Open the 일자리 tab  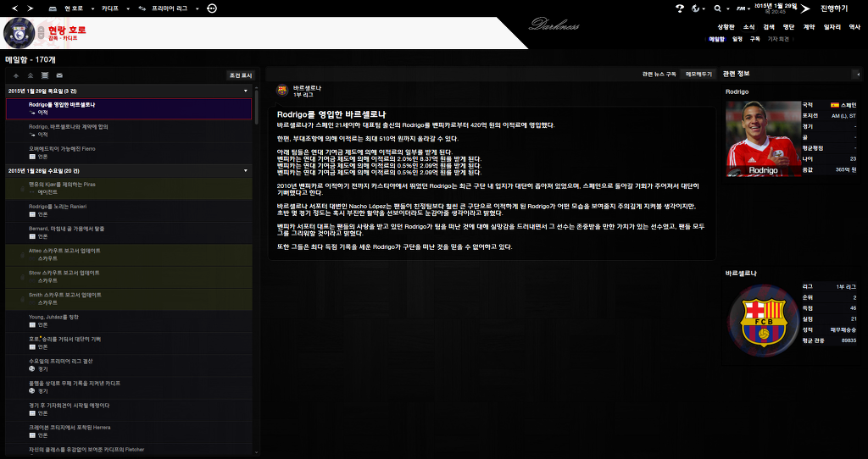point(832,26)
